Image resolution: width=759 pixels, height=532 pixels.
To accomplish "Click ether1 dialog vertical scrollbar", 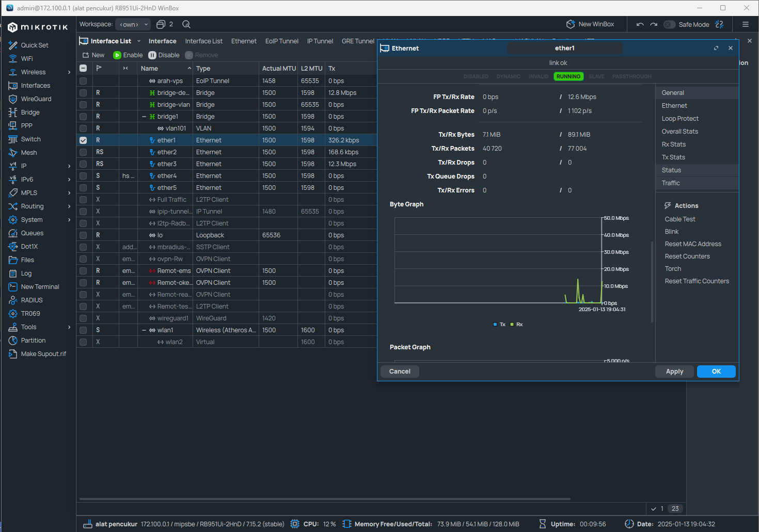I will pos(652,281).
